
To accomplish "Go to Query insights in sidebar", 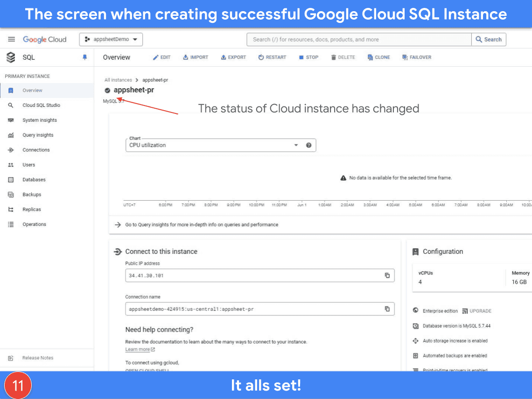I will [x=38, y=135].
